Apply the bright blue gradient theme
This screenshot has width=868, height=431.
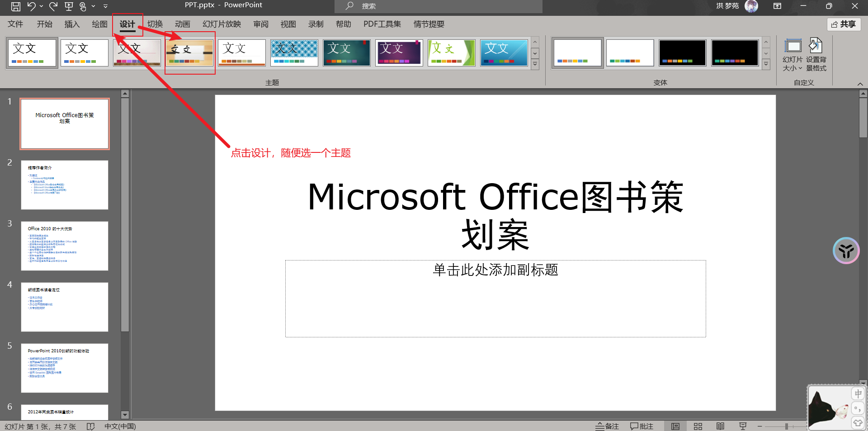[x=504, y=53]
